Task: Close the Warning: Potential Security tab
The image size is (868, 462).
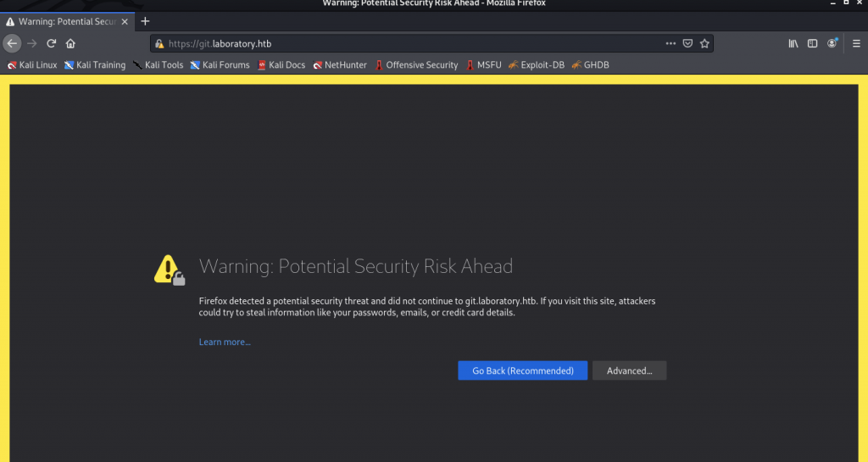Action: 126,21
